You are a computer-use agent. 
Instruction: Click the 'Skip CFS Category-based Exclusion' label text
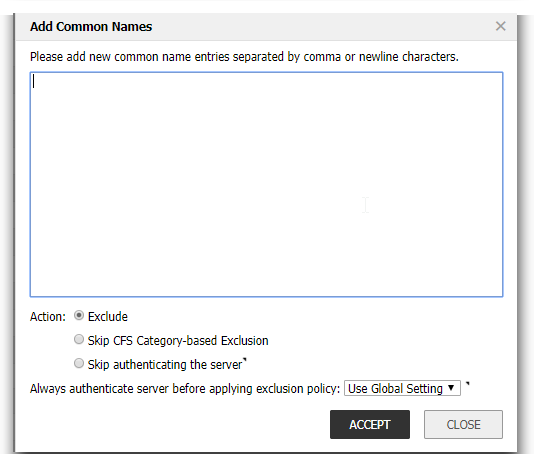coord(178,341)
